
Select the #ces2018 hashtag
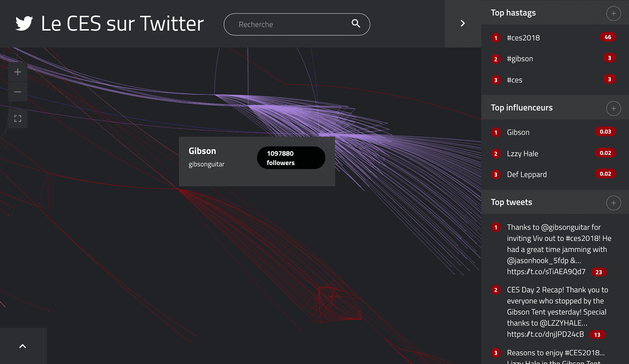tap(523, 38)
